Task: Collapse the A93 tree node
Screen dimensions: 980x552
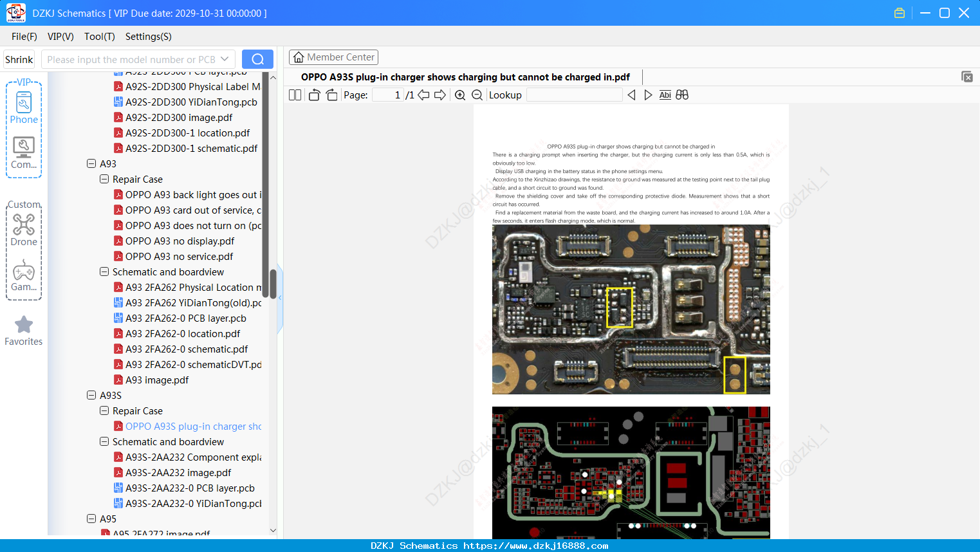Action: (x=91, y=164)
